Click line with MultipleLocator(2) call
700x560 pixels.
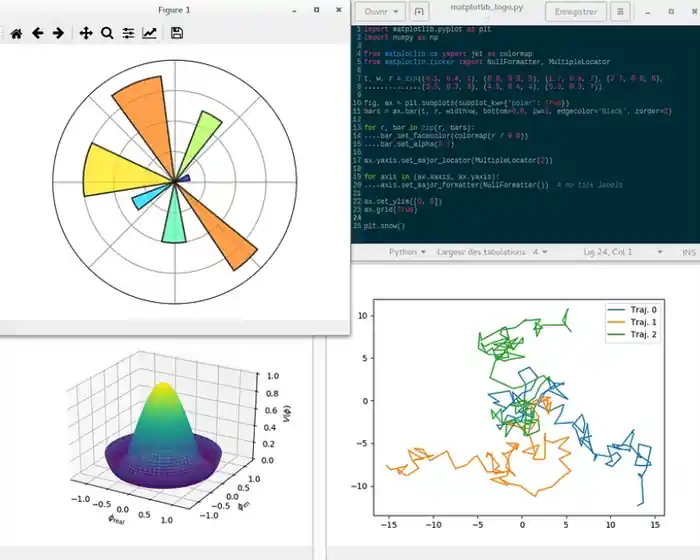pyautogui.click(x=458, y=160)
